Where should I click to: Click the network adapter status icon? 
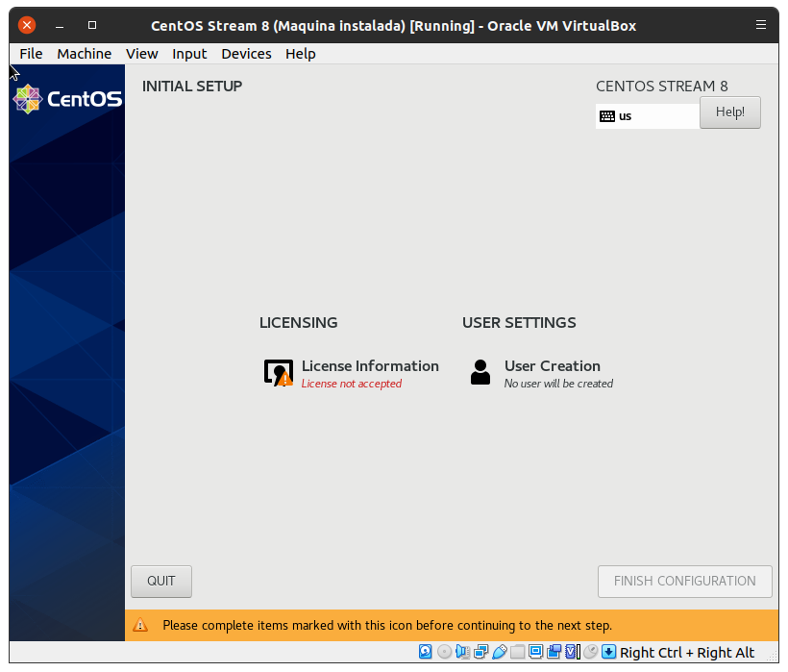point(480,652)
